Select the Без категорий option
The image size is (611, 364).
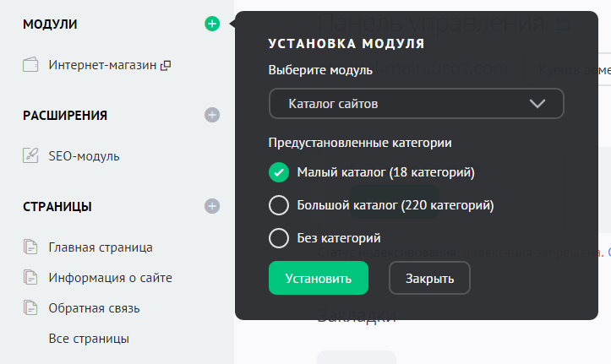[279, 238]
